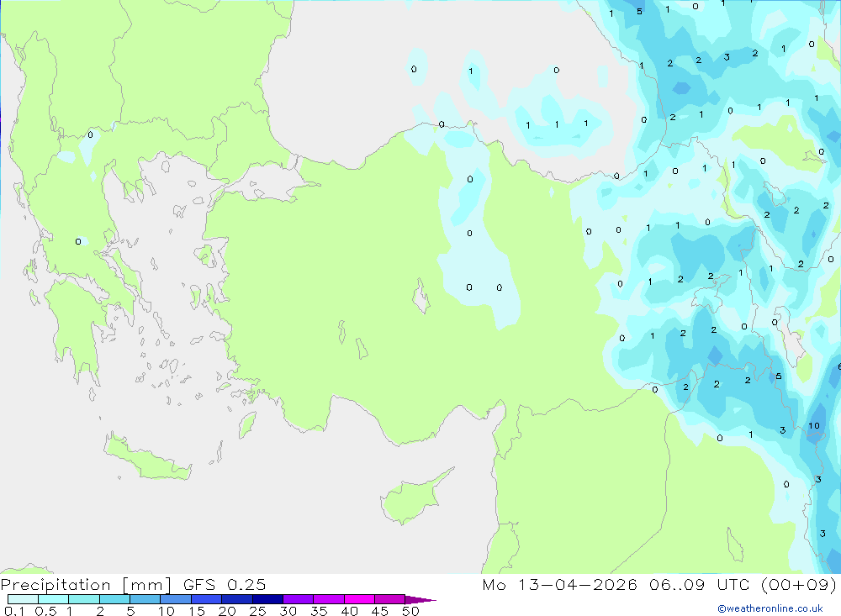841x616 pixels.
Task: Click the 40–45 mm magenta legend swatch
Action: click(359, 599)
